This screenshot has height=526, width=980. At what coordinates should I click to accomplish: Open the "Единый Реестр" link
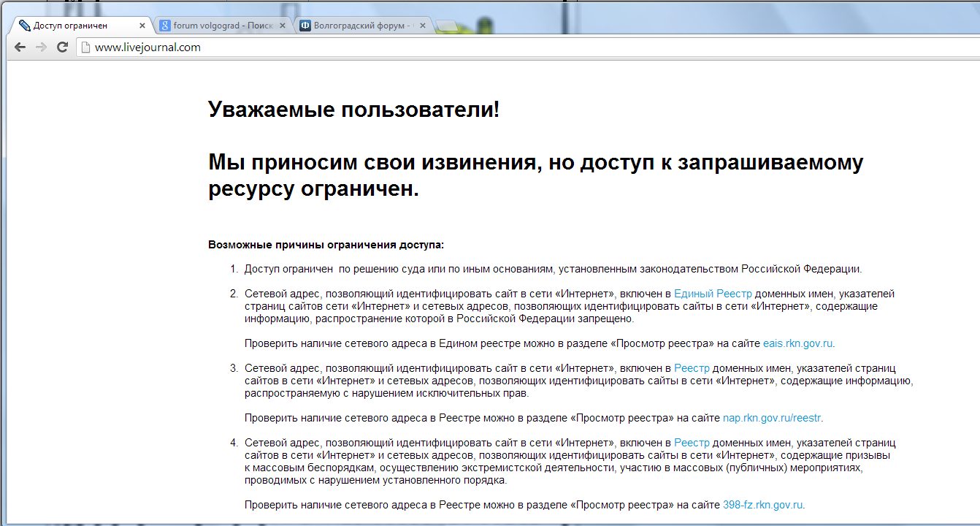pyautogui.click(x=712, y=294)
